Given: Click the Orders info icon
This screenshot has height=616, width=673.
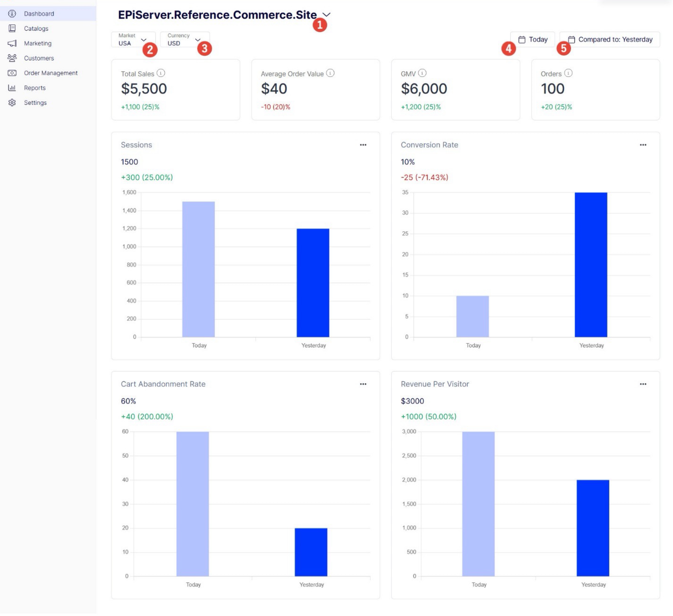Looking at the screenshot, I should 568,73.
